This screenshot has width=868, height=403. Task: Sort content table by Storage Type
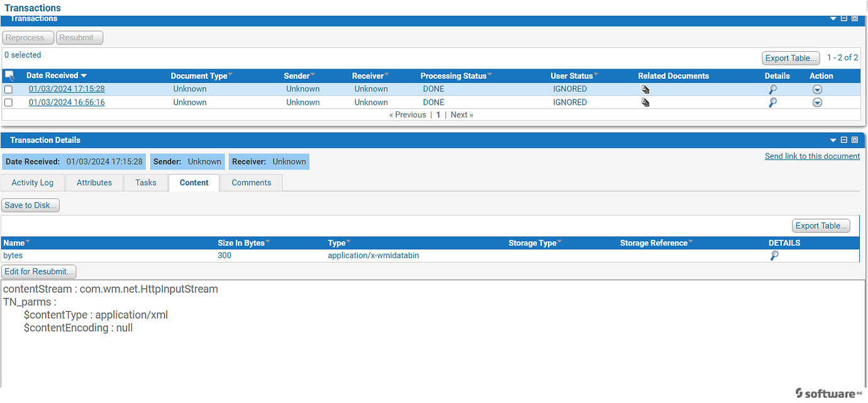coord(535,243)
